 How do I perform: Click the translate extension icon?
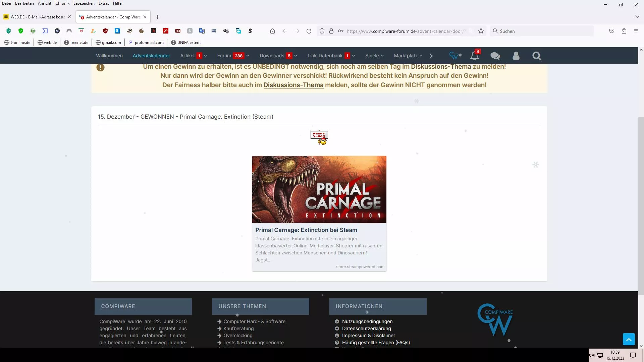click(202, 31)
